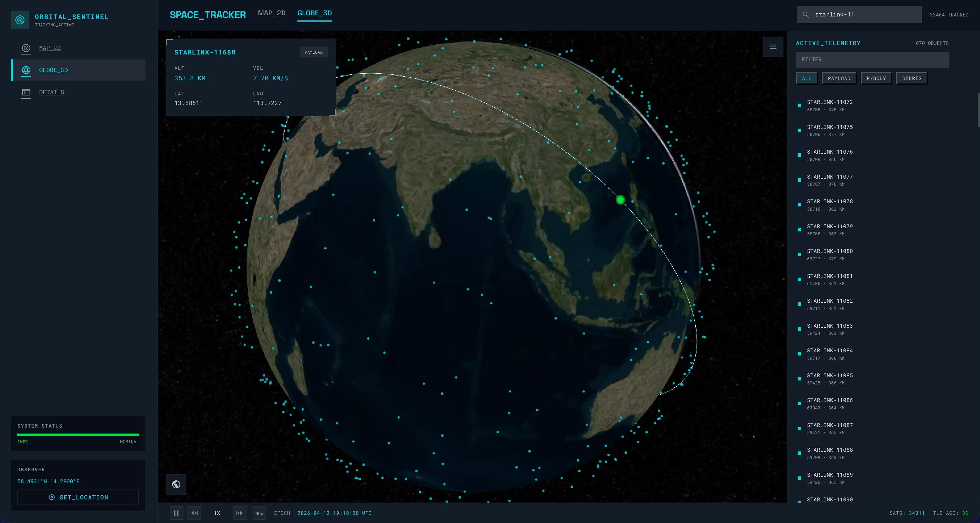Select STARLINK-11075 in the list
The height and width of the screenshot is (523, 980).
[883, 130]
